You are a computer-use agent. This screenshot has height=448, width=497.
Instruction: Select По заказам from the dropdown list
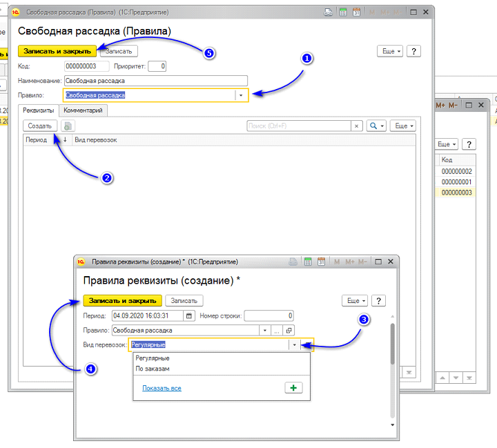[x=153, y=369]
